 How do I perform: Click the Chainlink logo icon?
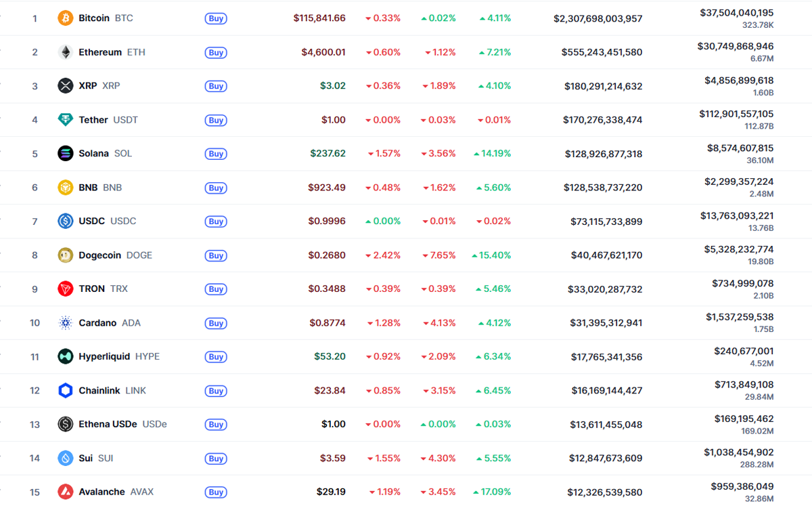[x=64, y=391]
